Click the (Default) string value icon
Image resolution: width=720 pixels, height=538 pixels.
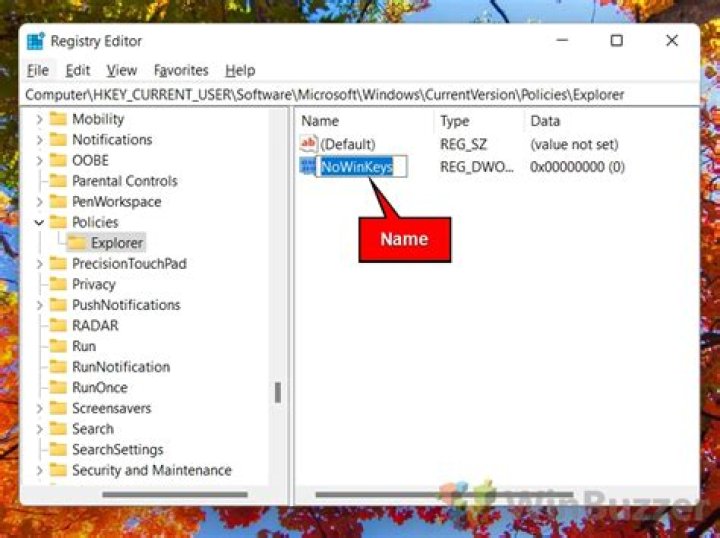click(308, 144)
